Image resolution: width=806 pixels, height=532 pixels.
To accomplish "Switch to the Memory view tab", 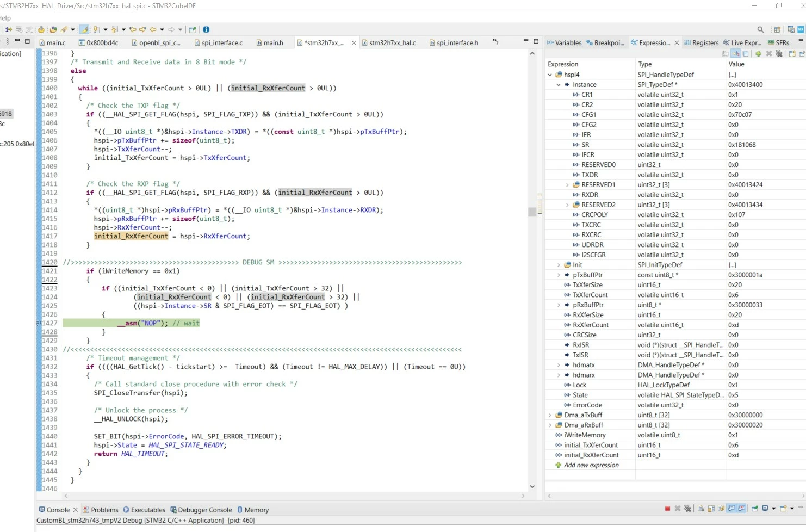I will click(x=253, y=510).
